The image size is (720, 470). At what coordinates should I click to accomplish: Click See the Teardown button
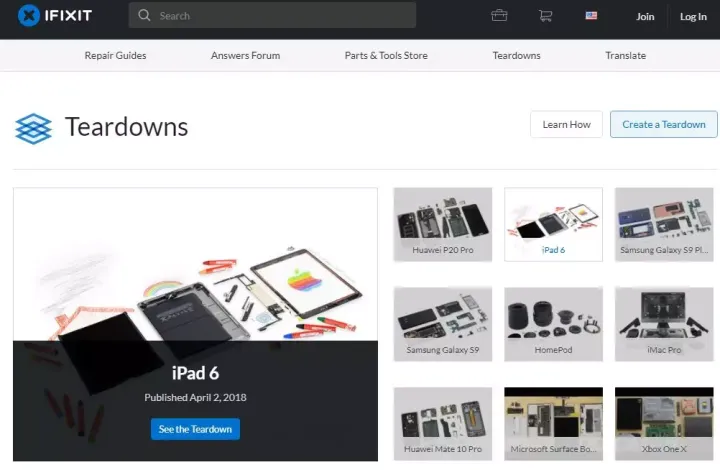click(196, 429)
